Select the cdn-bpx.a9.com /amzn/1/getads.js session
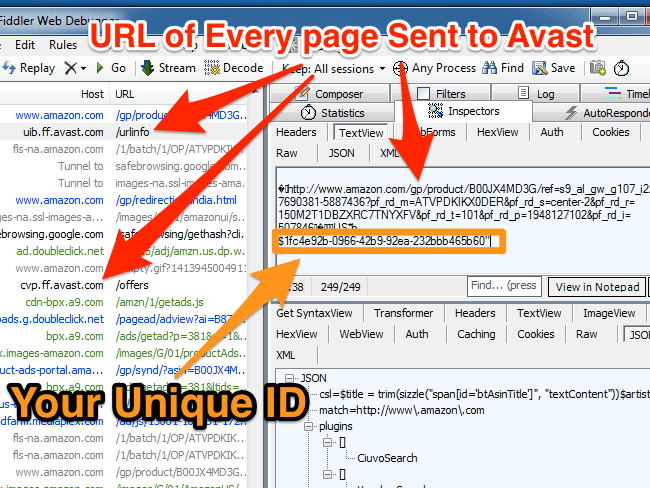The height and width of the screenshot is (488, 650). click(x=123, y=302)
